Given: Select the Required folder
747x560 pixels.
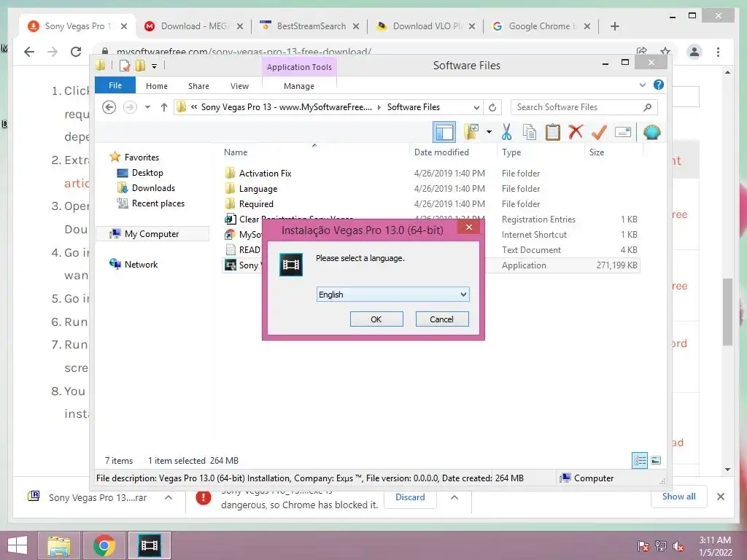Looking at the screenshot, I should (256, 204).
